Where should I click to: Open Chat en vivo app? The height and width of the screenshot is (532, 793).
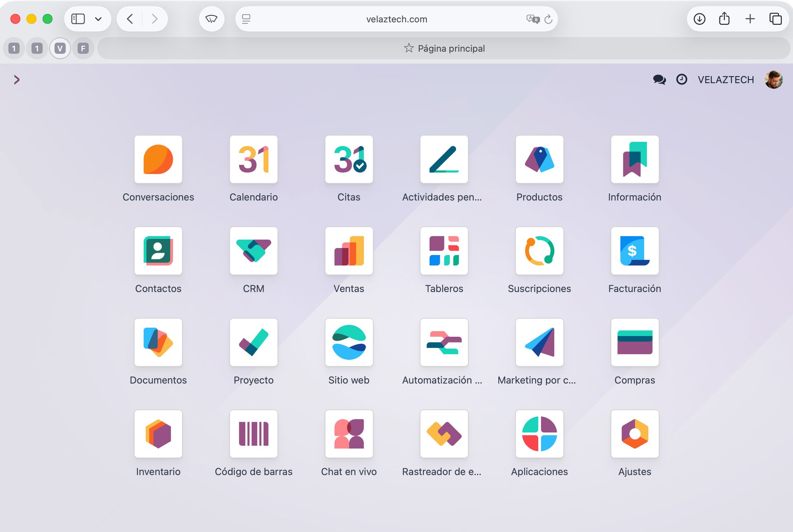349,434
